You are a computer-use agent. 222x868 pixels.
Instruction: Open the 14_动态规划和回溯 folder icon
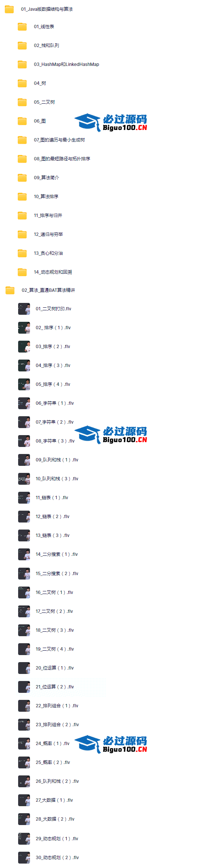coord(22,272)
